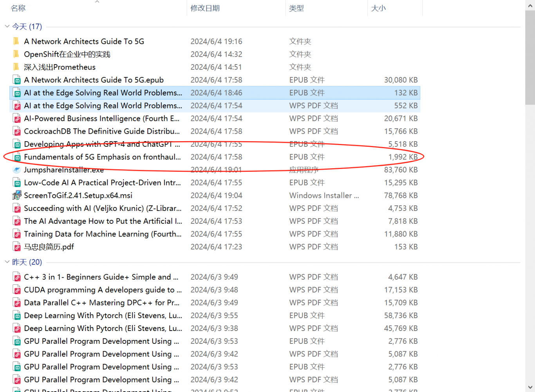This screenshot has width=535, height=392.
Task: Select file name "ScreenToGif.2.41.Setup.x64.msi"
Action: (78, 195)
